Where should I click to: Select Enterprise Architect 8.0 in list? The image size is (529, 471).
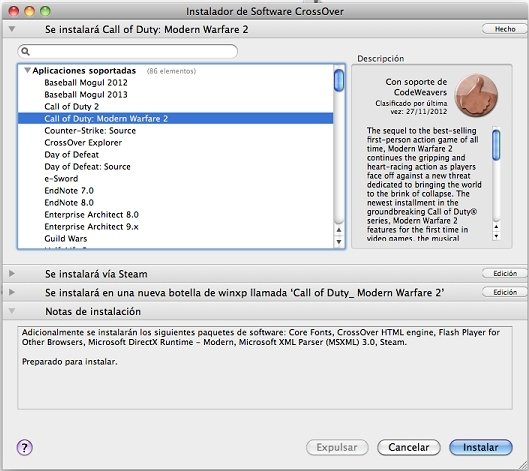pyautogui.click(x=91, y=215)
